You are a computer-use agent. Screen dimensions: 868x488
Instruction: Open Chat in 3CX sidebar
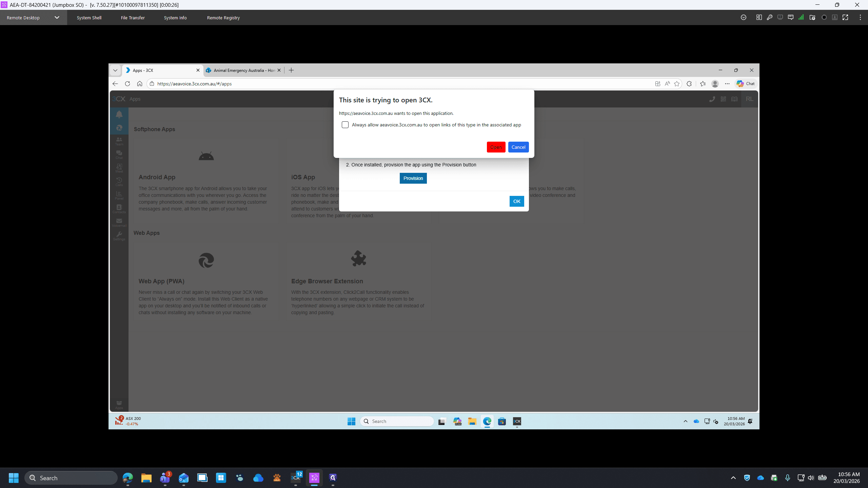pos(119,155)
